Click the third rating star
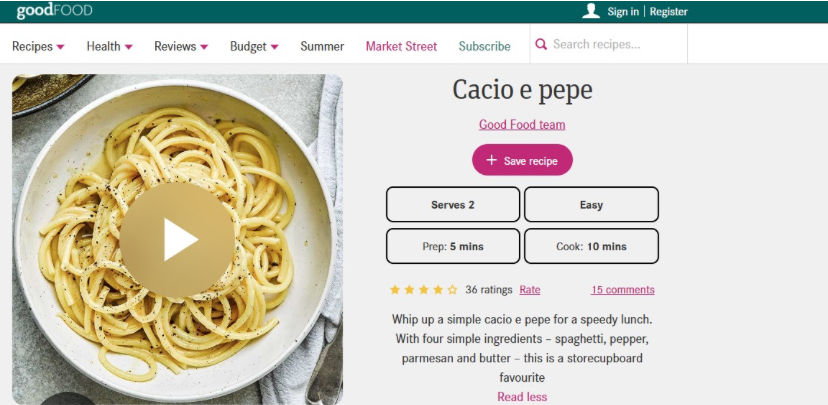Viewport: 828px width, 405px height. (424, 290)
